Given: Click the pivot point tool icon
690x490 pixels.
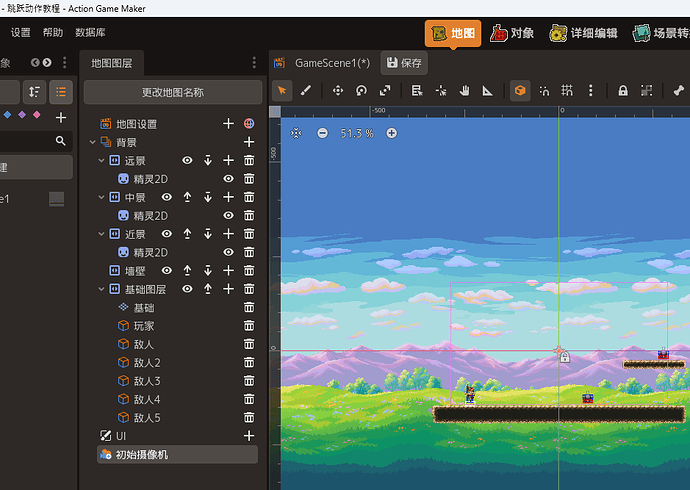Looking at the screenshot, I should point(440,91).
